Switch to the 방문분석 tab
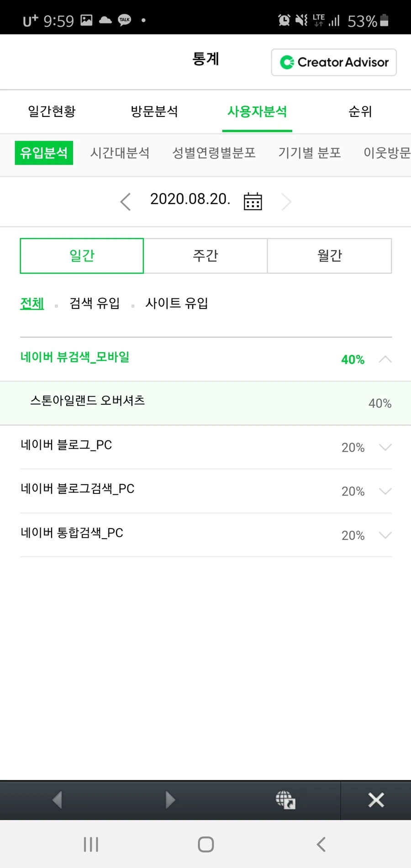The height and width of the screenshot is (868, 411). (x=154, y=111)
